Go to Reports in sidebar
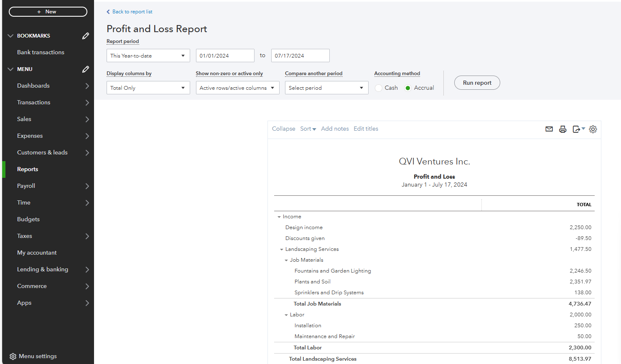This screenshot has width=621, height=364. 28,169
